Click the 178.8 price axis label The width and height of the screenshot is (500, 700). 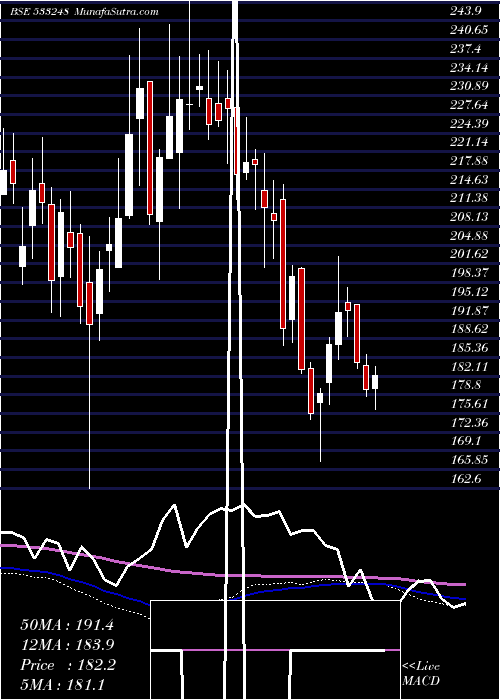coord(466,385)
